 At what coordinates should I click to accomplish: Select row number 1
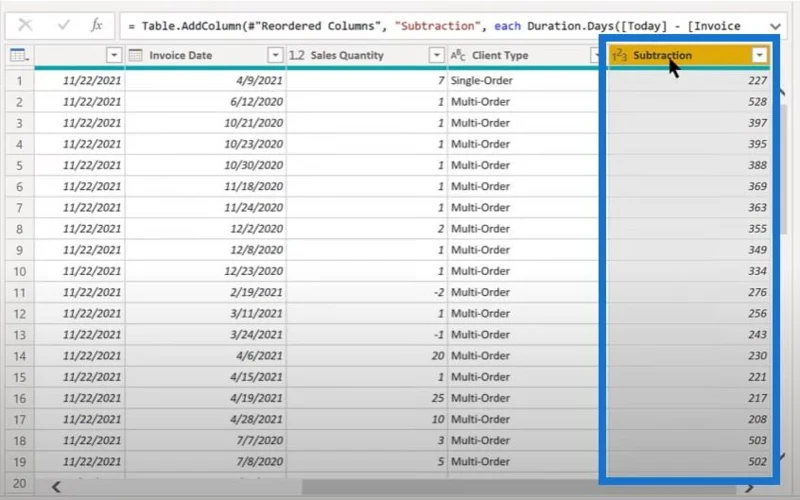click(x=19, y=81)
